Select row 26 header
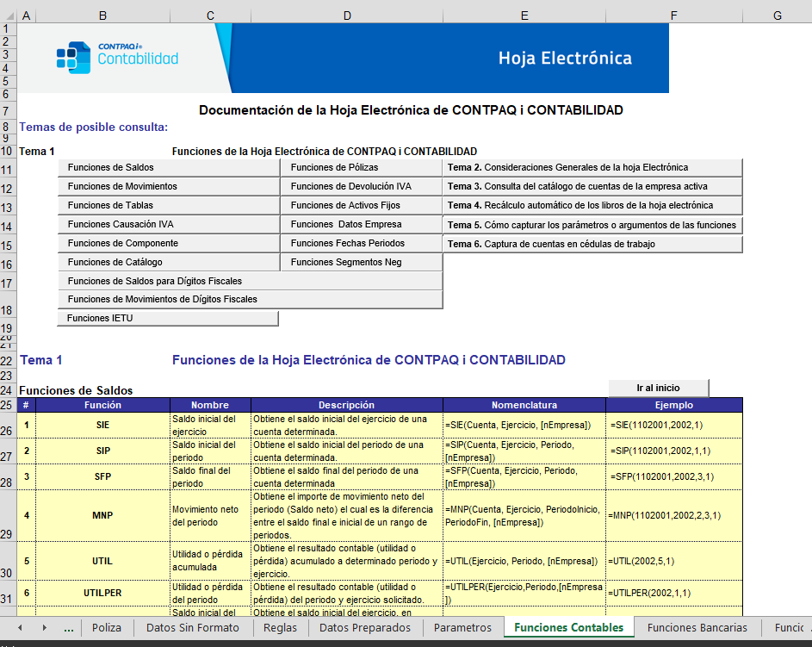Viewport: 812px width, 647px height. 8,426
